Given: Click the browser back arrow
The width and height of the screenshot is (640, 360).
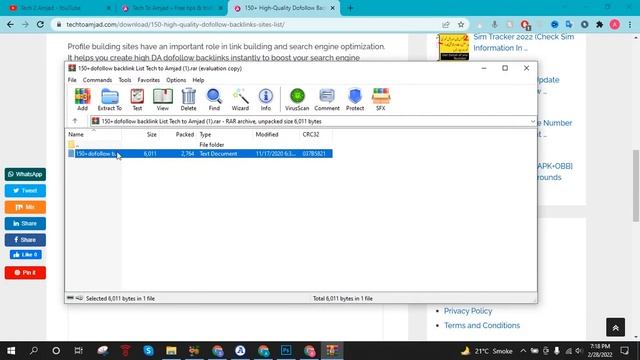Looking at the screenshot, I should click(x=10, y=24).
